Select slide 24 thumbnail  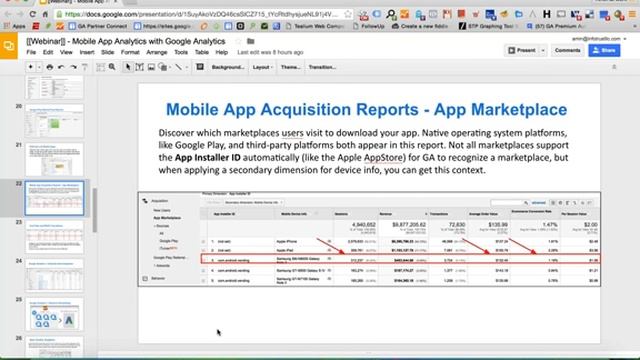pyautogui.click(x=54, y=276)
